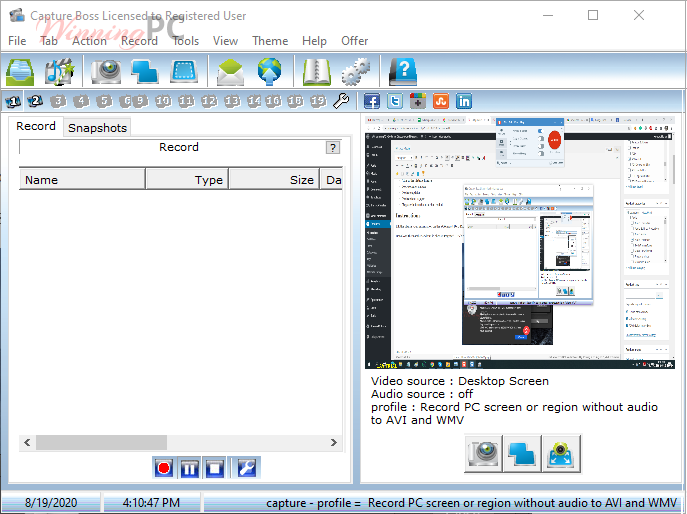Viewport: 687px width, 514px height.
Task: Click the blue windows button below preview
Action: point(522,454)
